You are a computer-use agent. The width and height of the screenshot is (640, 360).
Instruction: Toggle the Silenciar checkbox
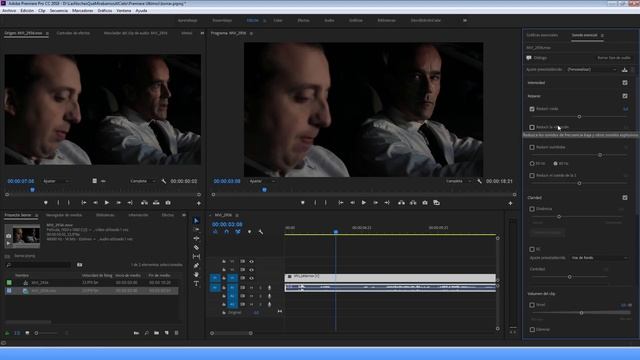[x=532, y=329]
